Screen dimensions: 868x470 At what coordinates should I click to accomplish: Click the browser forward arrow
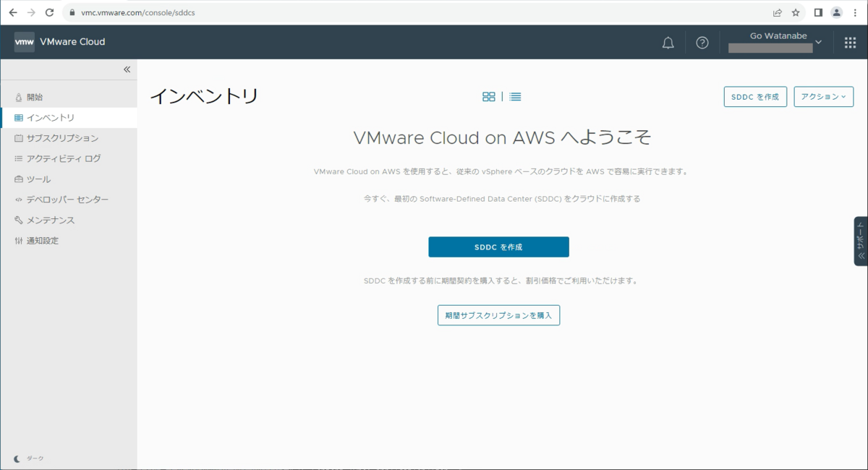coord(31,12)
